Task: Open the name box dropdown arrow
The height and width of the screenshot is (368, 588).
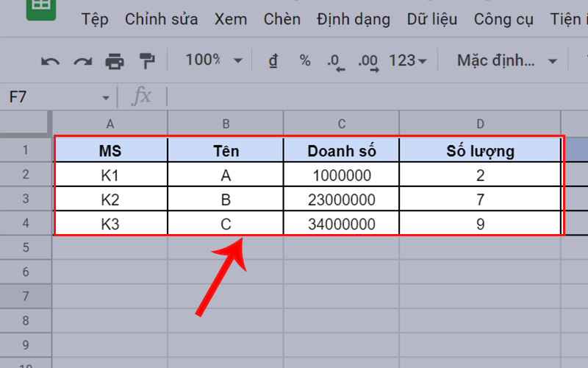Action: (106, 97)
